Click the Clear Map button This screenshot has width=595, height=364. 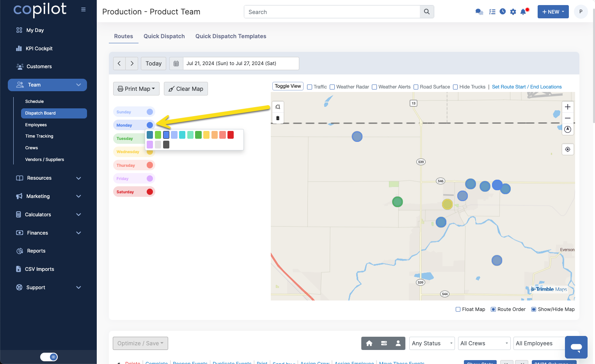(186, 89)
